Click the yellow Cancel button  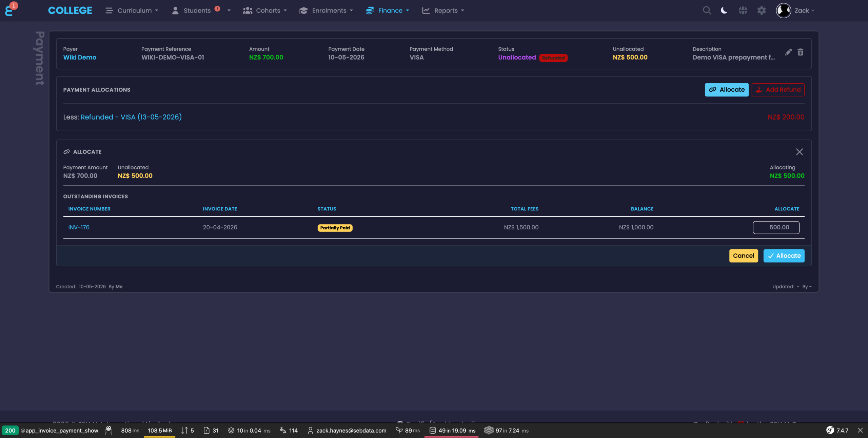point(744,256)
